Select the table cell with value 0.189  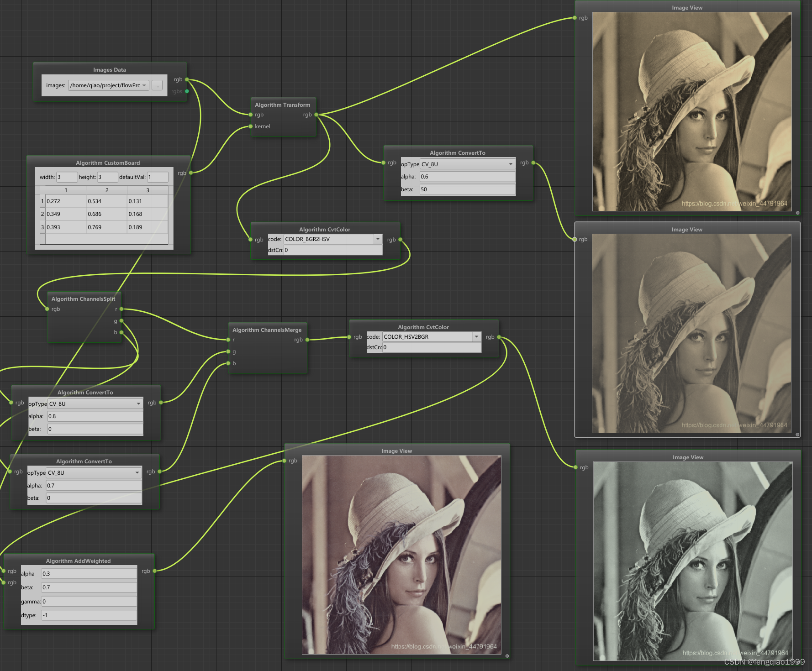point(148,227)
